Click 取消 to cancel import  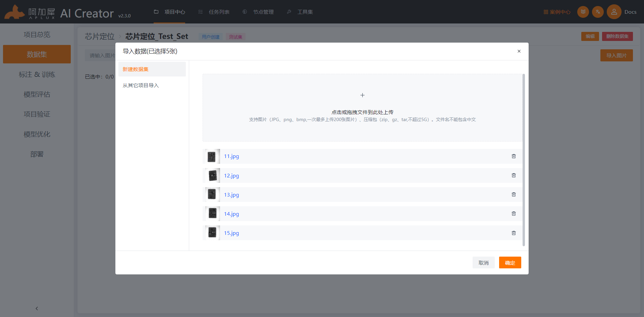point(483,263)
